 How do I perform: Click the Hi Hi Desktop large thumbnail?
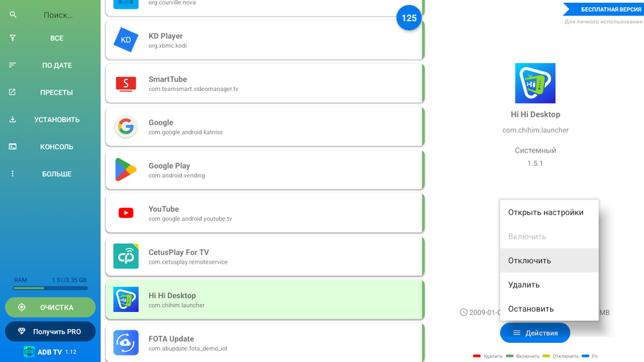point(535,83)
